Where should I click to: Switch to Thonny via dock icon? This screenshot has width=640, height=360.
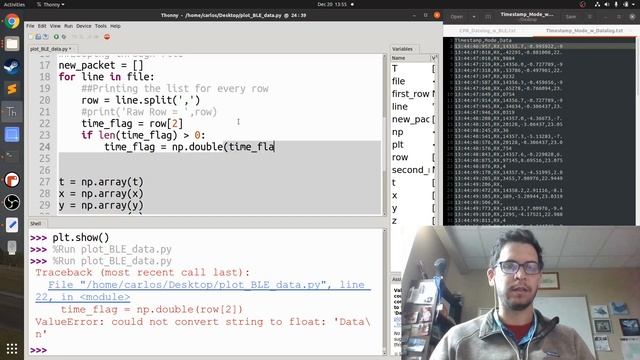pyautogui.click(x=12, y=111)
